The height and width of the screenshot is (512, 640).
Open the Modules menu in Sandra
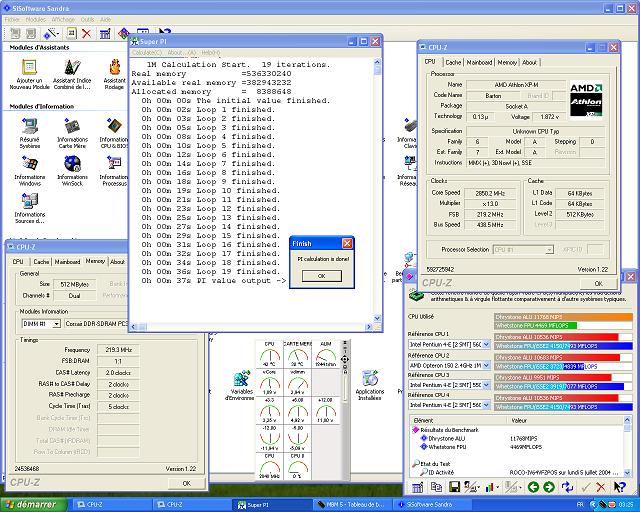pos(36,19)
